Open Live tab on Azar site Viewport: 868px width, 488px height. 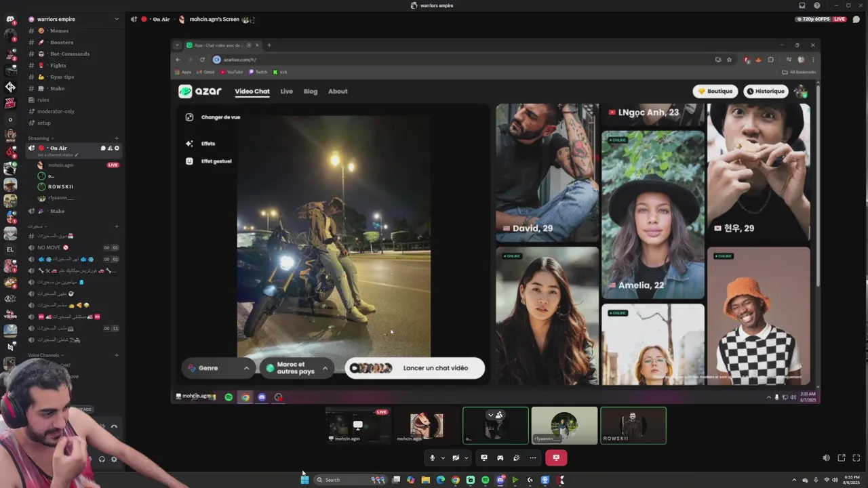(287, 91)
